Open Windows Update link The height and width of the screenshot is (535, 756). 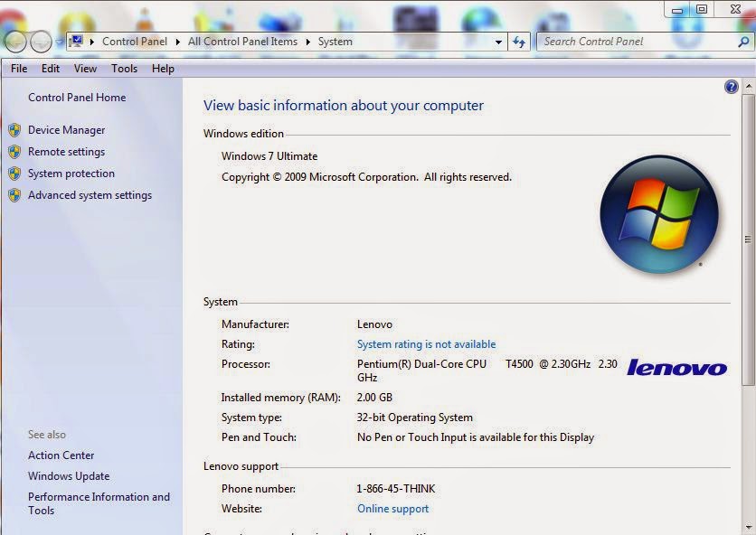(x=69, y=475)
